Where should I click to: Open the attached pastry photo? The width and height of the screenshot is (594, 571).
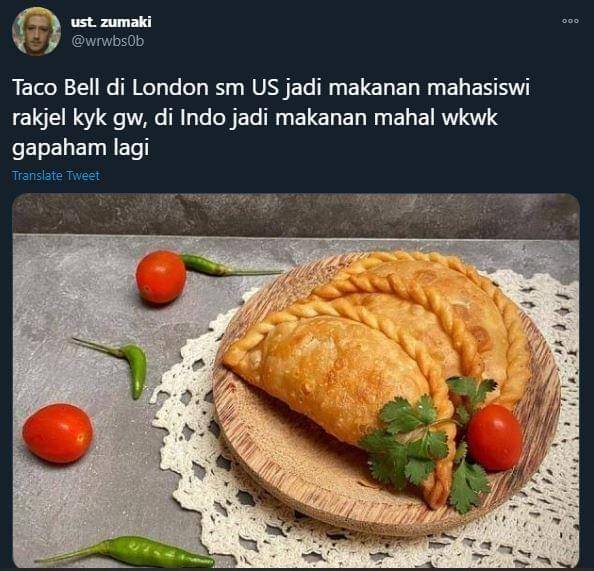(x=296, y=380)
